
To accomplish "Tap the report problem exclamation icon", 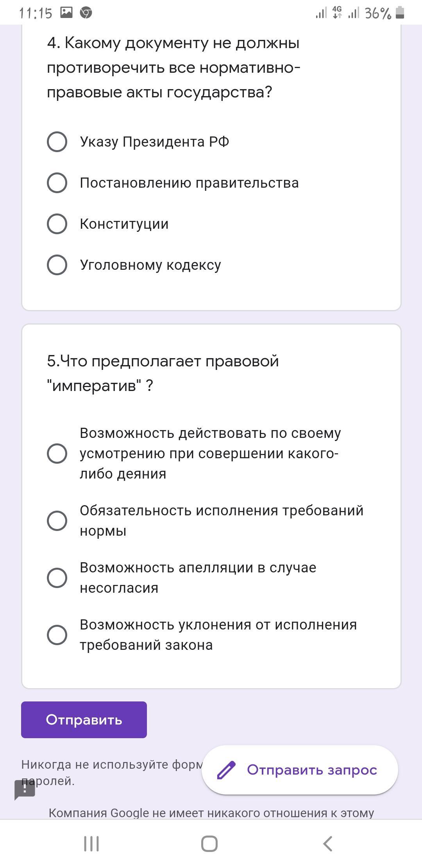I will click(x=25, y=789).
